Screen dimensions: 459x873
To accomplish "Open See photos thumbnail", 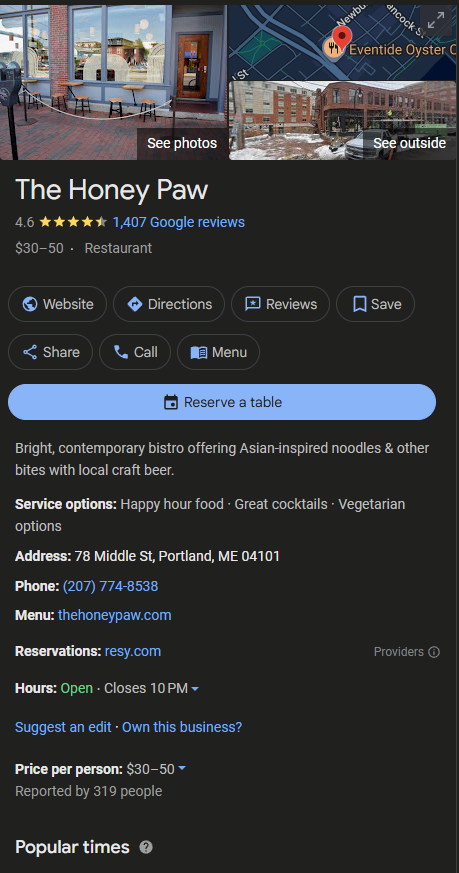I will [x=114, y=82].
